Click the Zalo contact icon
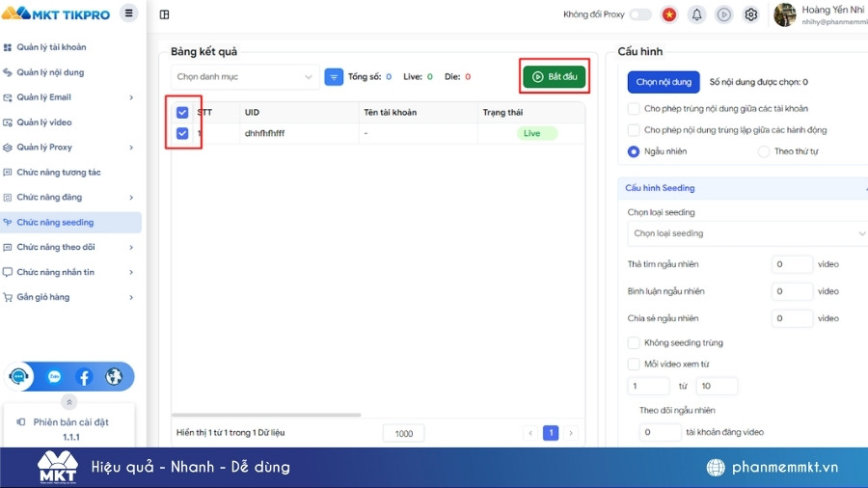 54,377
